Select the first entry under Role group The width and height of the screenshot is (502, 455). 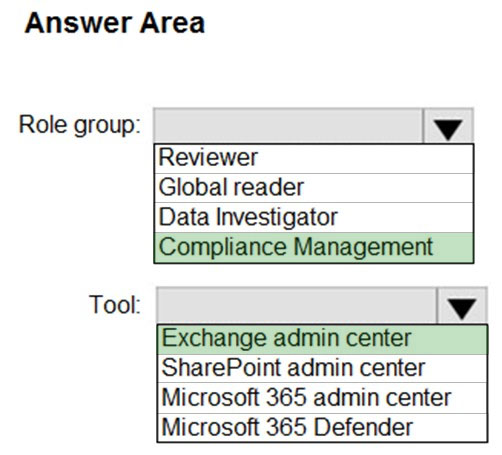(314, 159)
